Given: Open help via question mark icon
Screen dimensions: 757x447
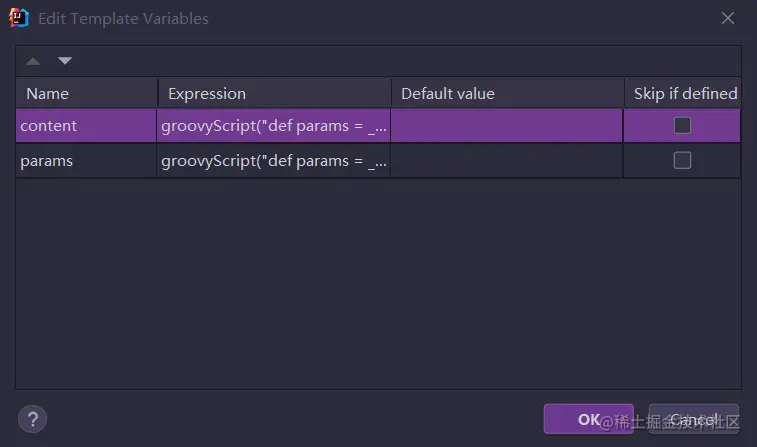Looking at the screenshot, I should click(x=32, y=419).
